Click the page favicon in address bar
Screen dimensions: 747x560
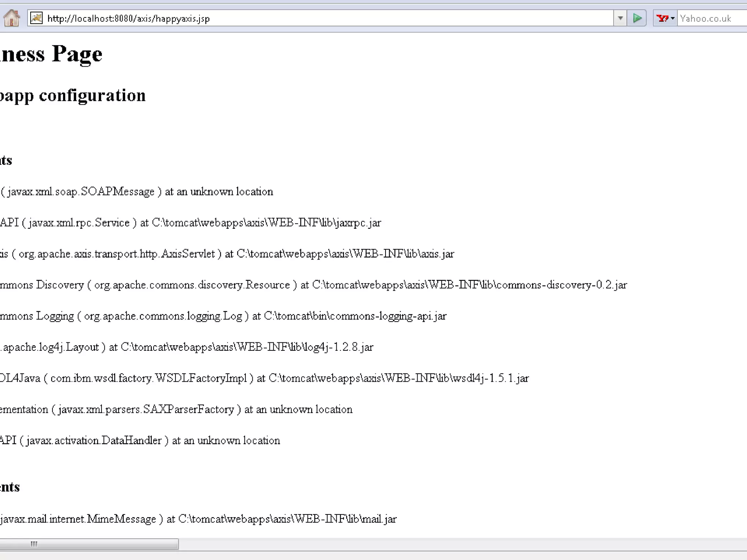pos(36,18)
